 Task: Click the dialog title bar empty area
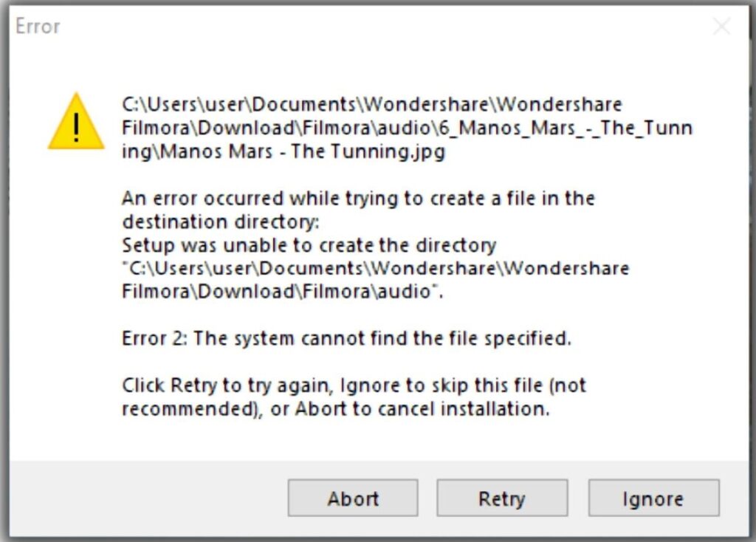point(369,27)
